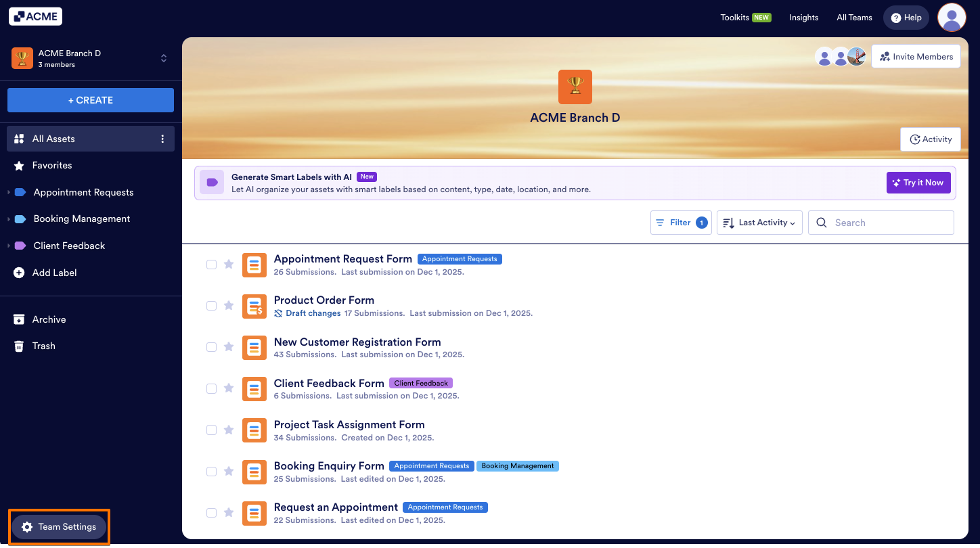
Task: Open the Filter options
Action: coord(681,223)
